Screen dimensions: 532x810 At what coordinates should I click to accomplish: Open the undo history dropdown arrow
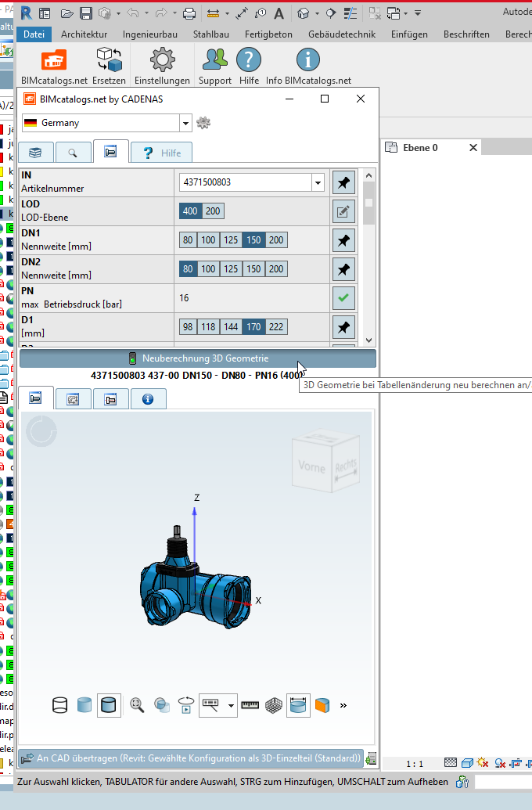(x=146, y=13)
